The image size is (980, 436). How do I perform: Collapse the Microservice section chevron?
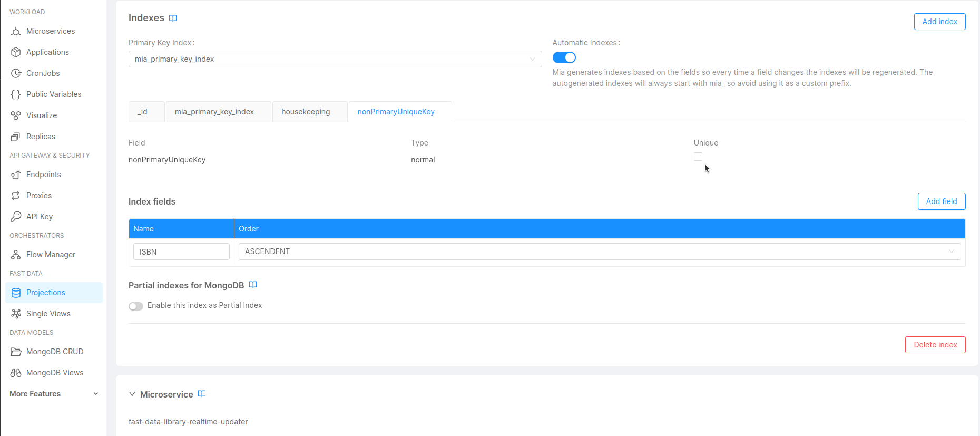click(132, 394)
